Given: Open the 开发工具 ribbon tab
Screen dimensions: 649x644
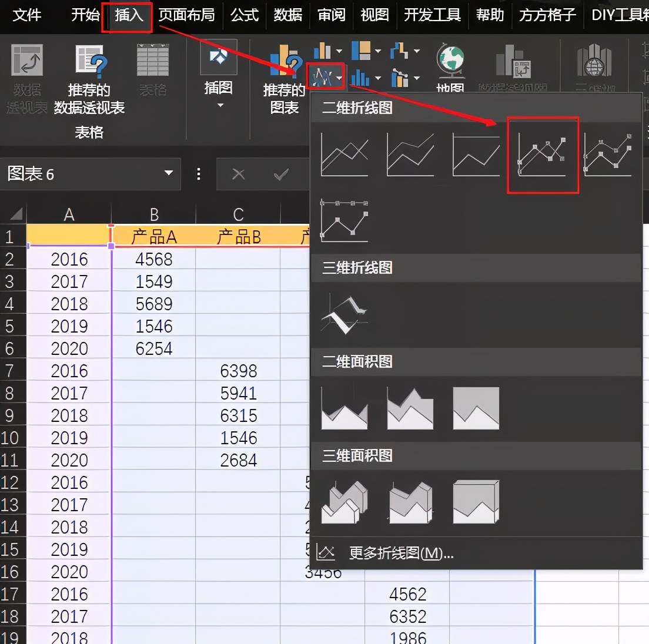Looking at the screenshot, I should tap(432, 16).
